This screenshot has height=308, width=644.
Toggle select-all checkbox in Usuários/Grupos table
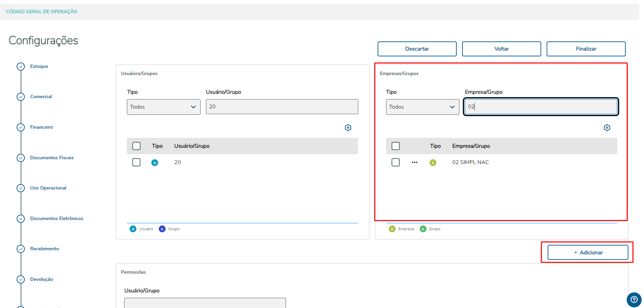(136, 146)
